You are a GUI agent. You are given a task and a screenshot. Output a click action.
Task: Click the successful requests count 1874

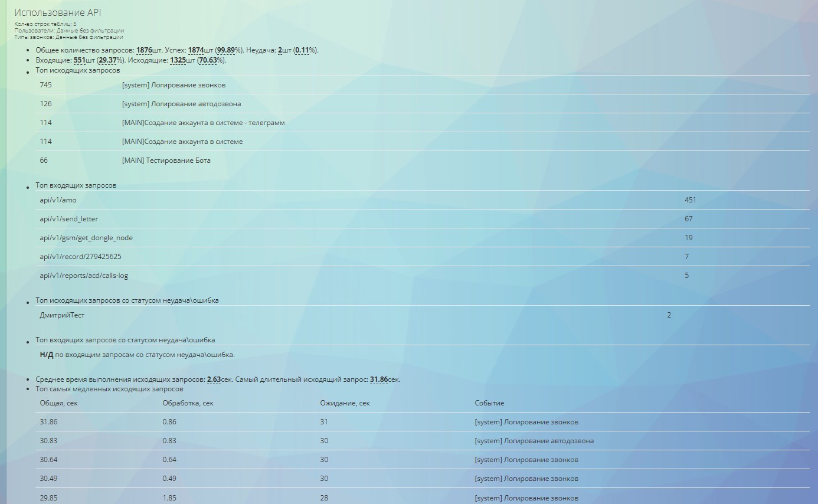tap(195, 50)
